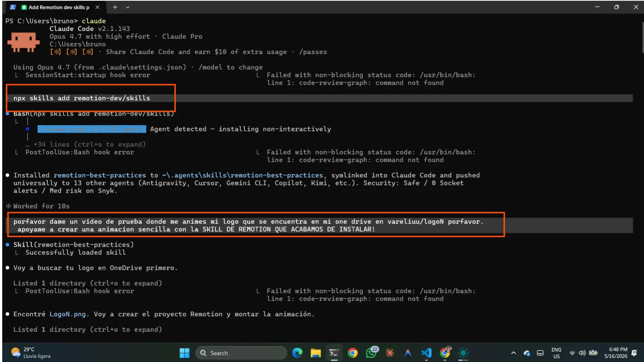Click the battery icon in the system tray
644x362 pixels.
(x=593, y=353)
